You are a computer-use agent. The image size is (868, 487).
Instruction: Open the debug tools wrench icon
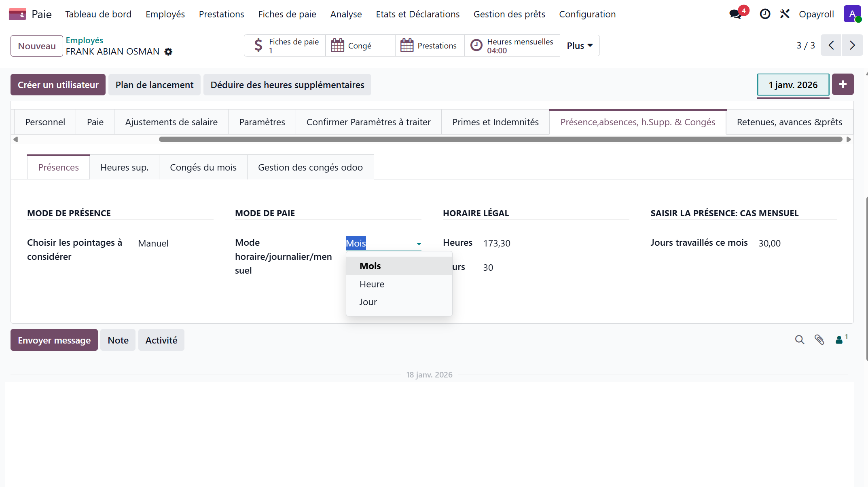(785, 14)
